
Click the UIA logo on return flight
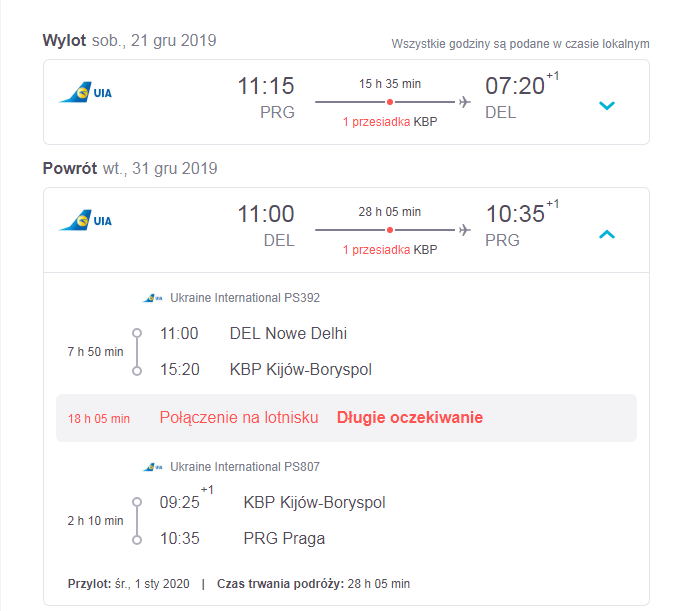point(86,220)
